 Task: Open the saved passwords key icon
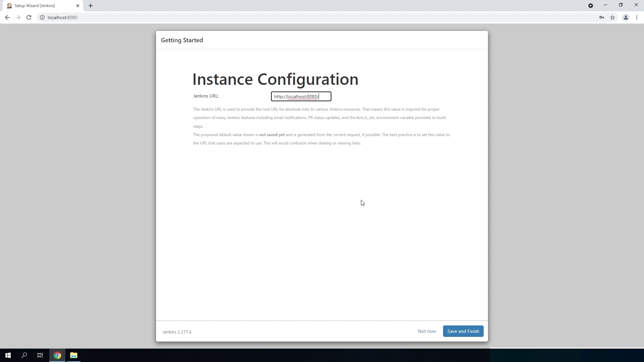coord(601,17)
